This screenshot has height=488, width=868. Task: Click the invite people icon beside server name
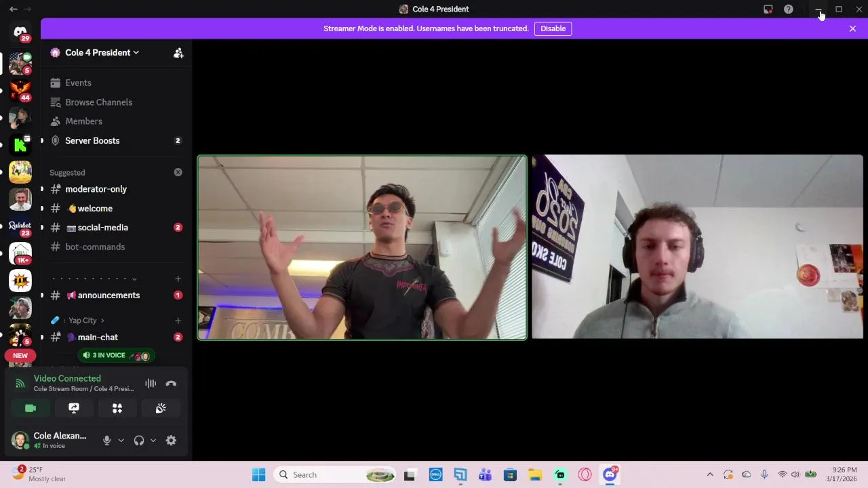(x=178, y=53)
